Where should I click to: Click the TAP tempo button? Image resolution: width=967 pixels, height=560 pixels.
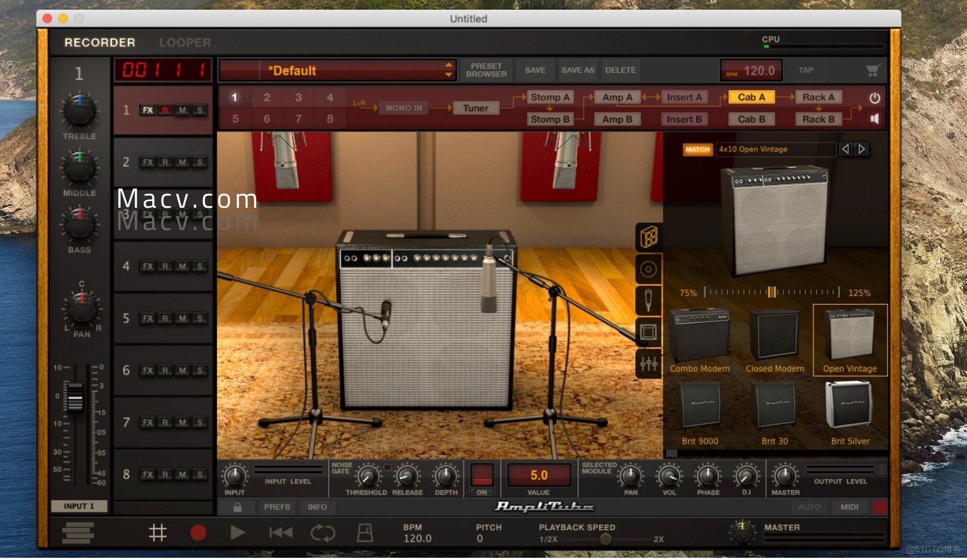(806, 70)
